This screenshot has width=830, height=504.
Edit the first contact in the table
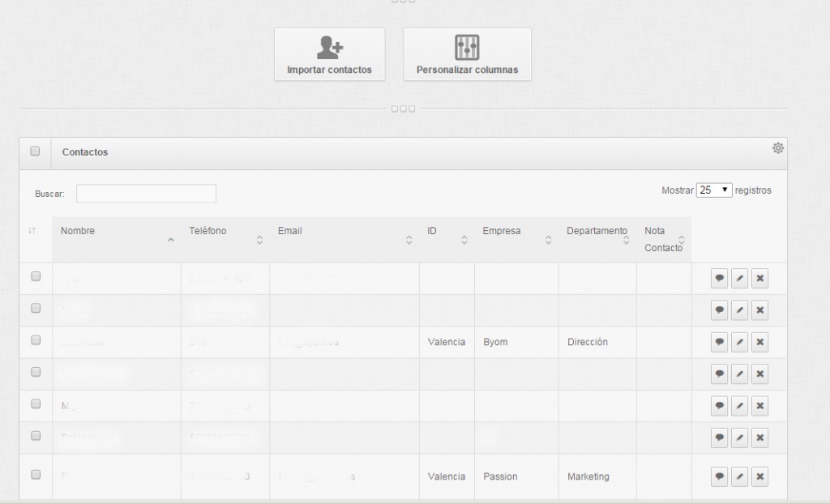739,279
